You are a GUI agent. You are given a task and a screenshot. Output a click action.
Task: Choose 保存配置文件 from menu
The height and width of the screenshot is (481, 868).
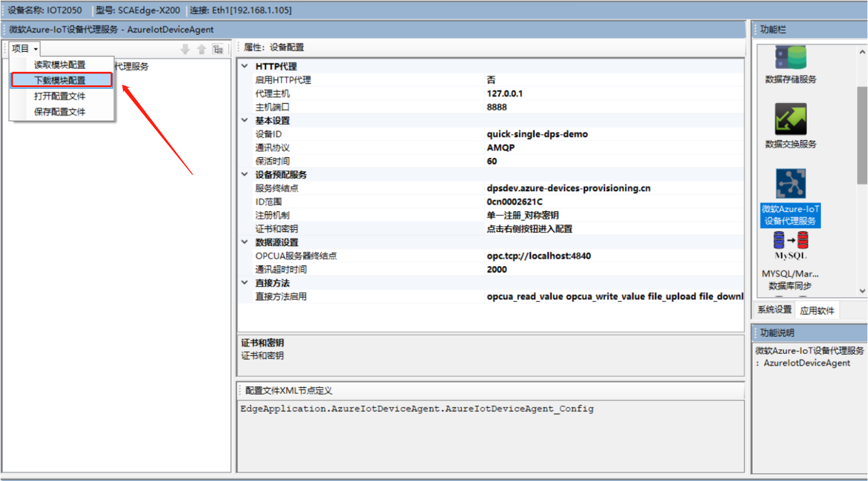click(x=59, y=112)
